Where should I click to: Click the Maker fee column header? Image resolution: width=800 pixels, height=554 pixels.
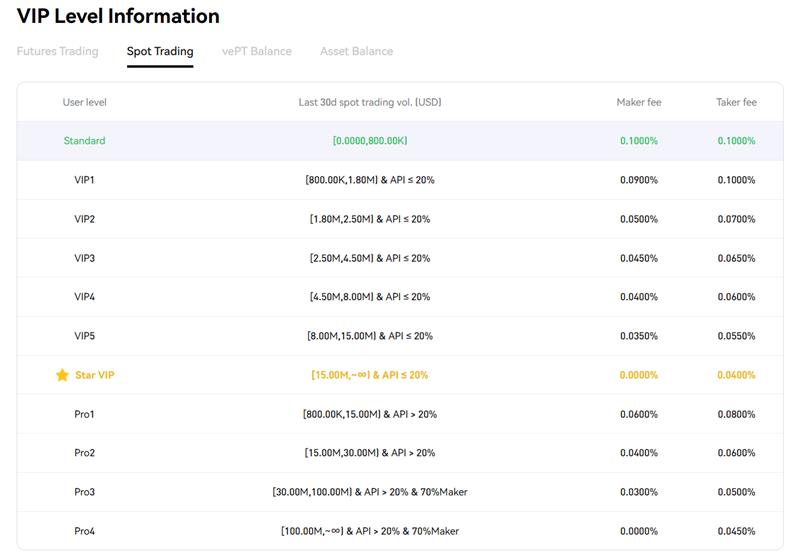click(639, 102)
